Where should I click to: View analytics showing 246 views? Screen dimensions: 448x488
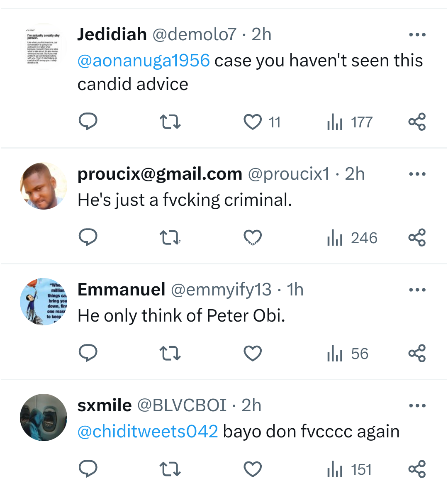click(352, 238)
